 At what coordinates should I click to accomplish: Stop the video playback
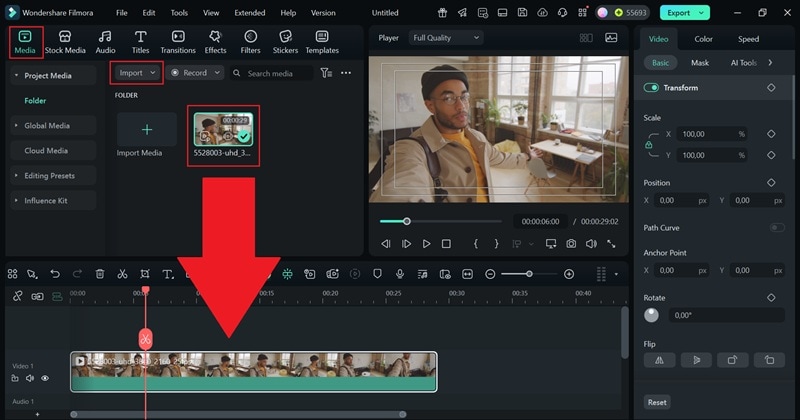tap(446, 244)
